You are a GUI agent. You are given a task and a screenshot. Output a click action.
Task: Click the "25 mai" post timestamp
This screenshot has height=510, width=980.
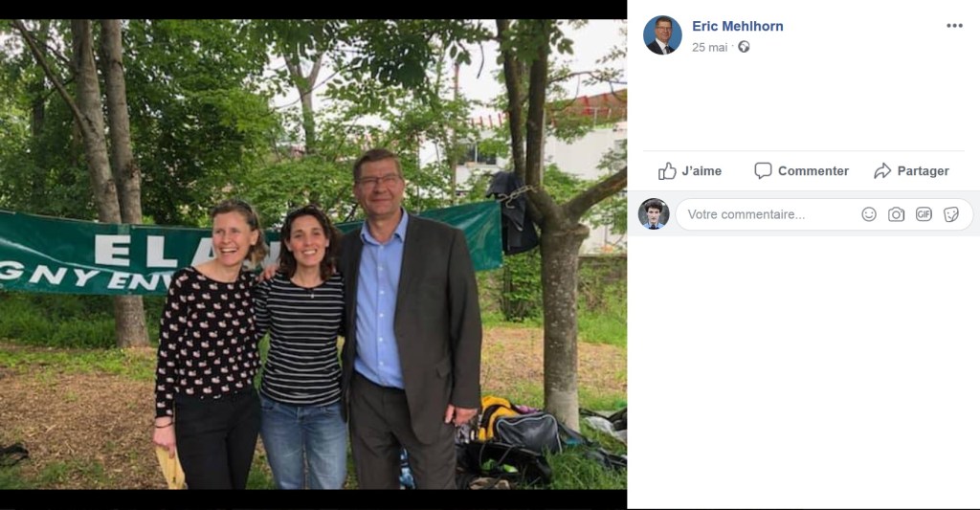tap(709, 47)
